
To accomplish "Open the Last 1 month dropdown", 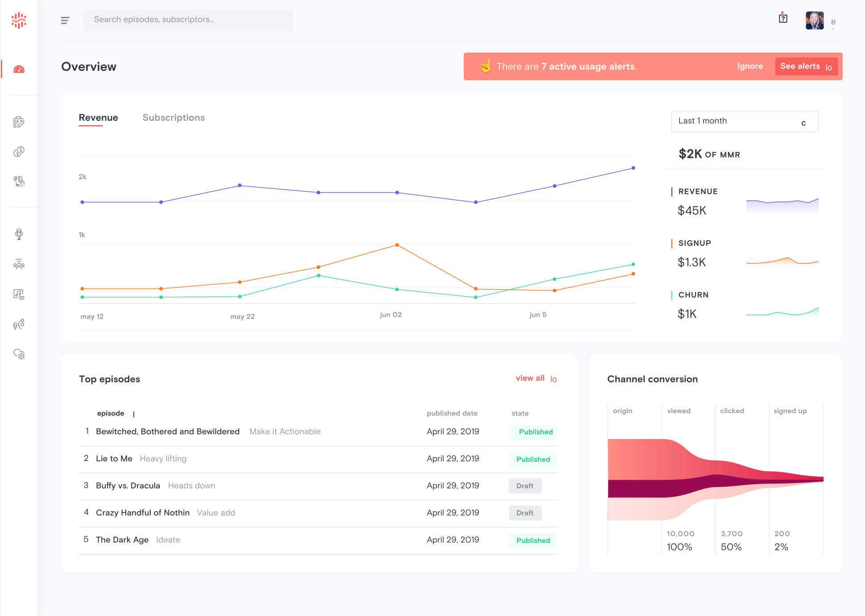I will [744, 121].
